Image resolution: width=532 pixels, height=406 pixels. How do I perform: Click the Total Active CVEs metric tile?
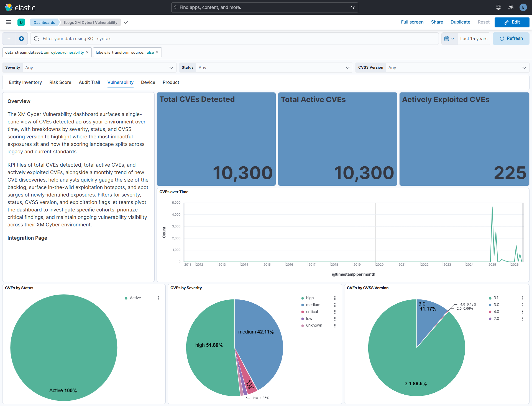(x=337, y=139)
